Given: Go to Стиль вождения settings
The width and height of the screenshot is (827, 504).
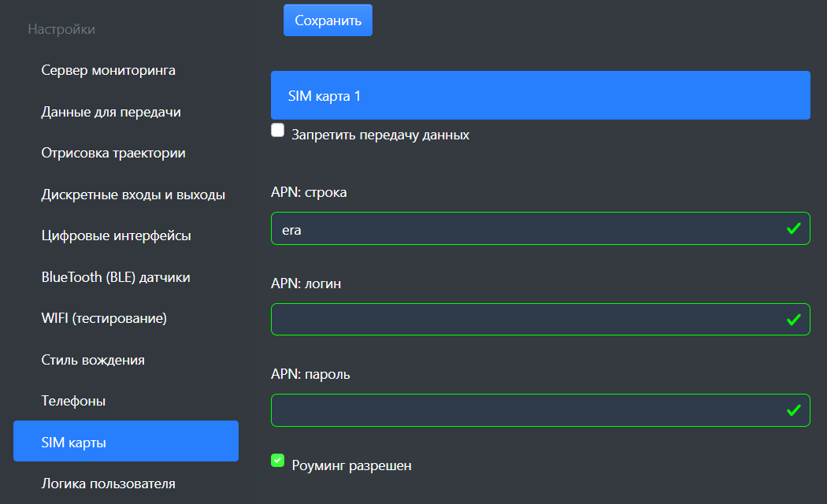Looking at the screenshot, I should (x=93, y=360).
